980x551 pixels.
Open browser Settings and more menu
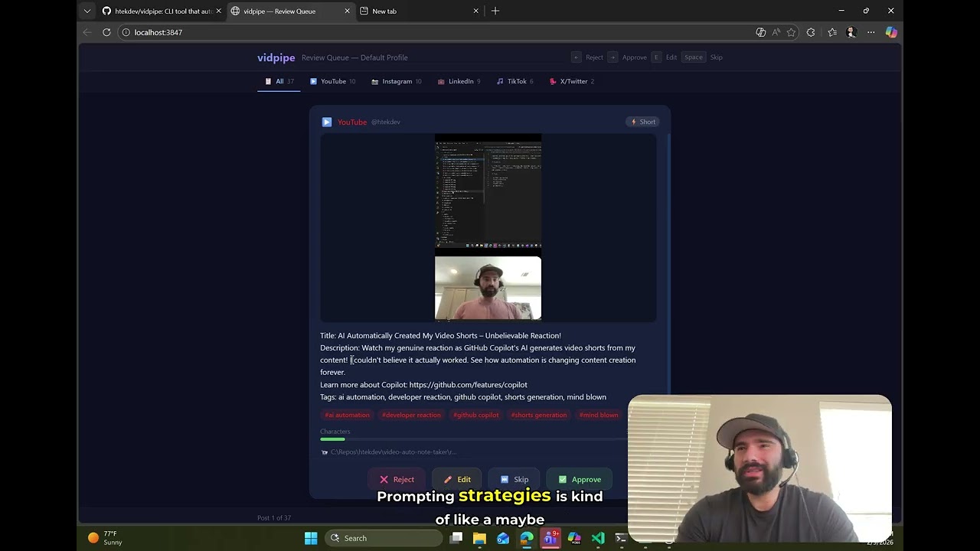[x=871, y=32]
